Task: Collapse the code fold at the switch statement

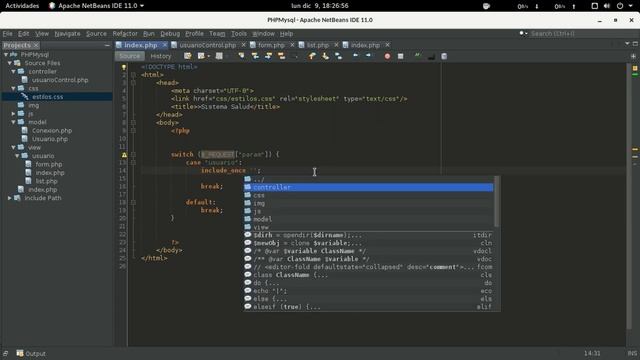Action: (133, 155)
